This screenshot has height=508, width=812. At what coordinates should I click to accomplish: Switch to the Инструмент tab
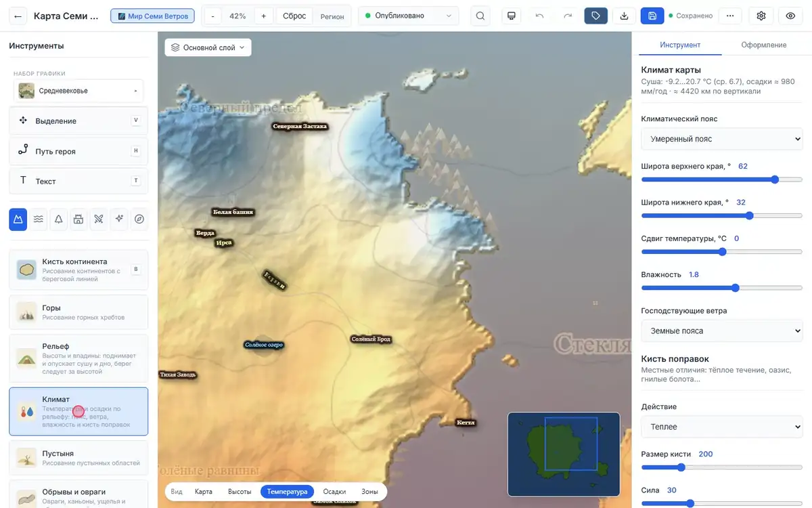680,45
